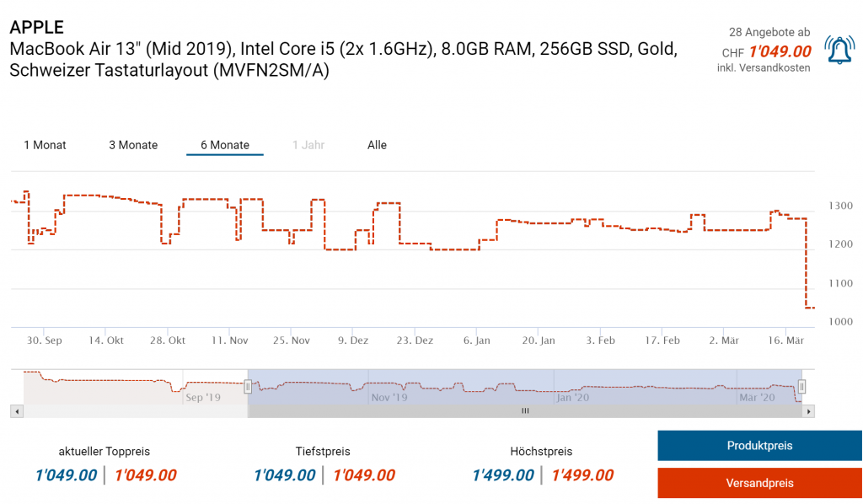This screenshot has width=863, height=504.
Task: Click the inkl. Versandkosten note
Action: (764, 68)
